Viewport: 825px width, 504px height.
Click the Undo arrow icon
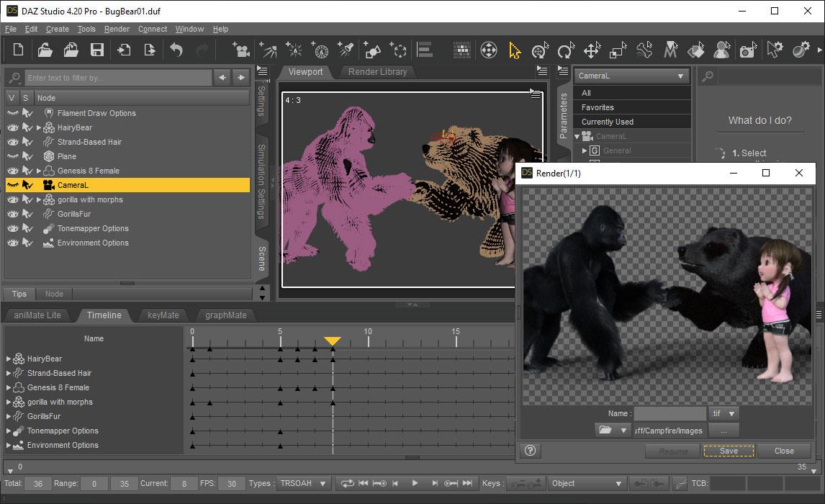[x=176, y=50]
